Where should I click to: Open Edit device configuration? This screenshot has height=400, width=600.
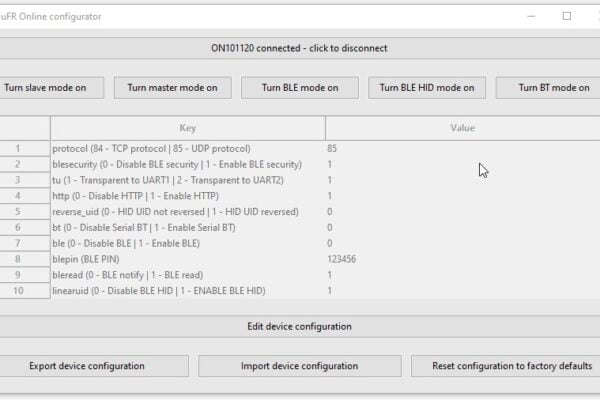(x=299, y=327)
